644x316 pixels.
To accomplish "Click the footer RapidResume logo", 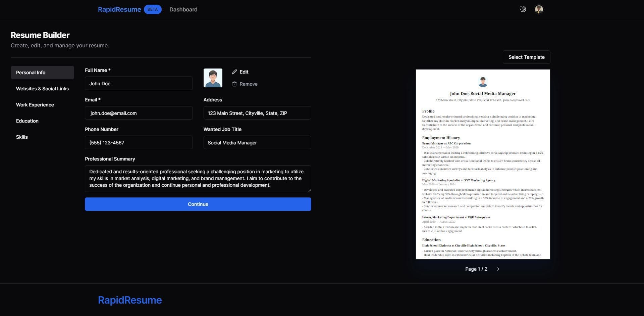I will 130,300.
